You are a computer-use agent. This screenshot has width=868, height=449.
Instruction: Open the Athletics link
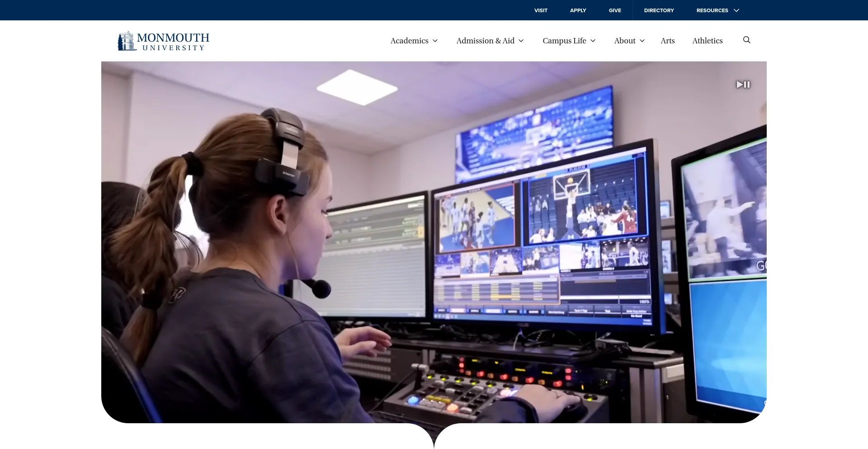point(707,41)
